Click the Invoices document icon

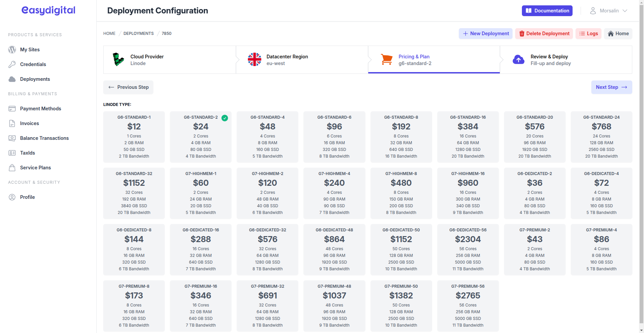pos(12,123)
